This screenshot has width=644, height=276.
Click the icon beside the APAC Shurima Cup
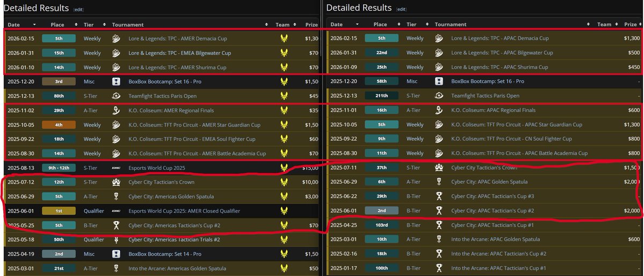[x=439, y=67]
